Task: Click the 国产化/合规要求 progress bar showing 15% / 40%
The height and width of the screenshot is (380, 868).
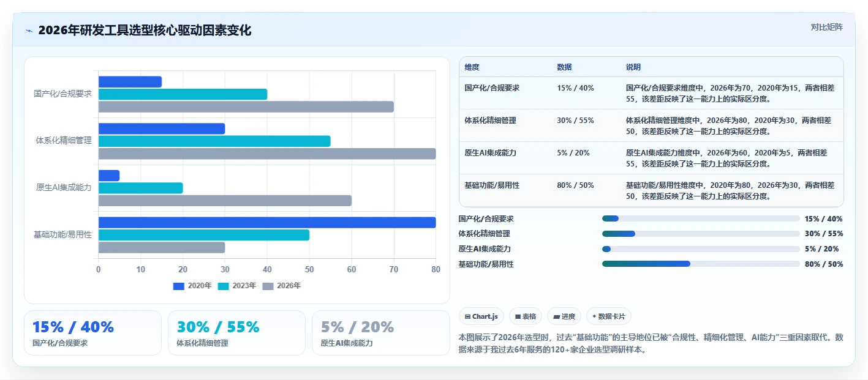Action: click(701, 218)
